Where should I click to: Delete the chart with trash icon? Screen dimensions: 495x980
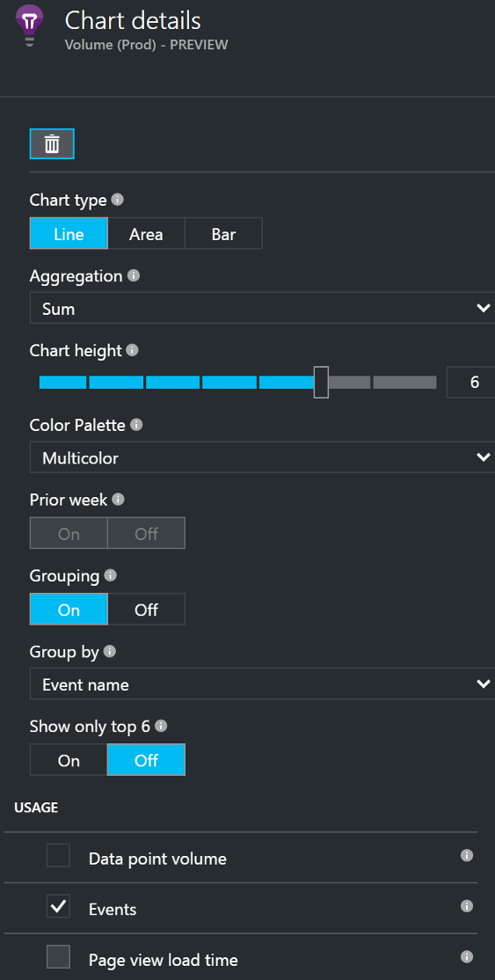pos(52,143)
